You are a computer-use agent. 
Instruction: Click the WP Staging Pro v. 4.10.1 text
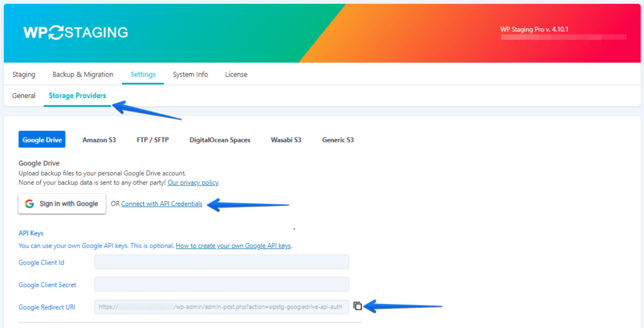534,30
